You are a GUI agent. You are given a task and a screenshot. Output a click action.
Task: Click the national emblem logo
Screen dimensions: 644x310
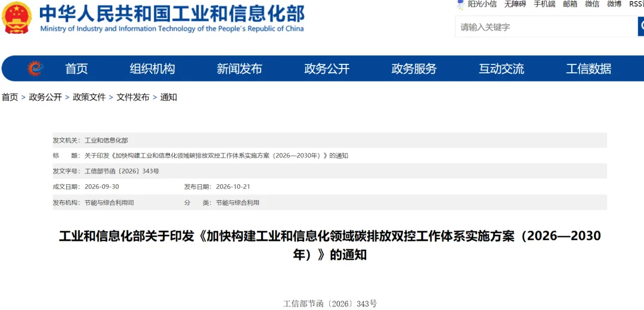[x=17, y=17]
